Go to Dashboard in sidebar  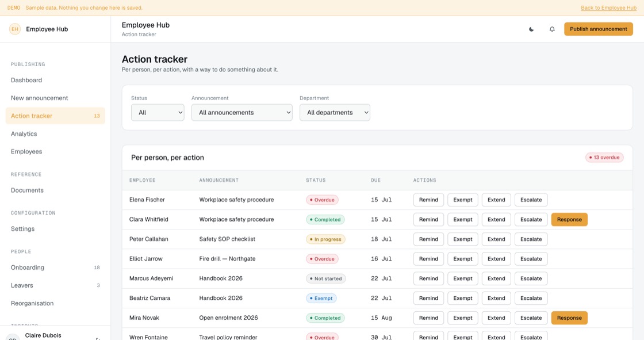[x=55, y=80]
